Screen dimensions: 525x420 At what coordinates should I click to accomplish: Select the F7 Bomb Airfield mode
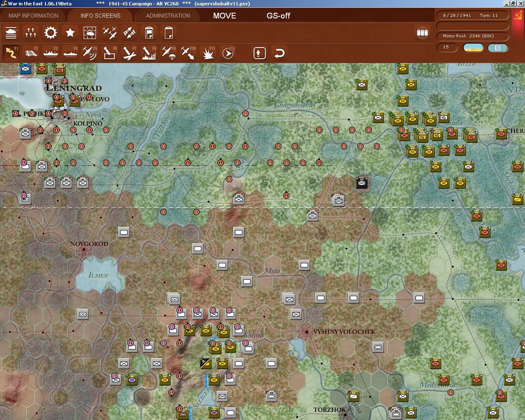[129, 53]
